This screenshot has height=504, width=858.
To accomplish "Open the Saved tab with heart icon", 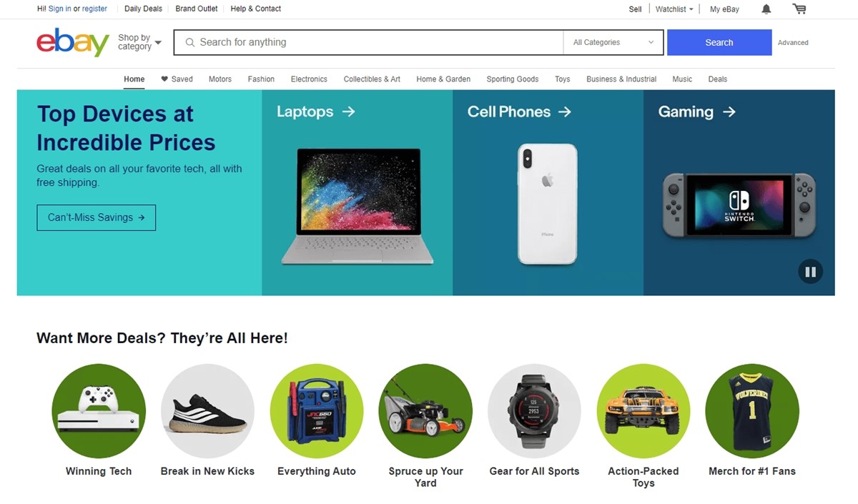I will [177, 79].
